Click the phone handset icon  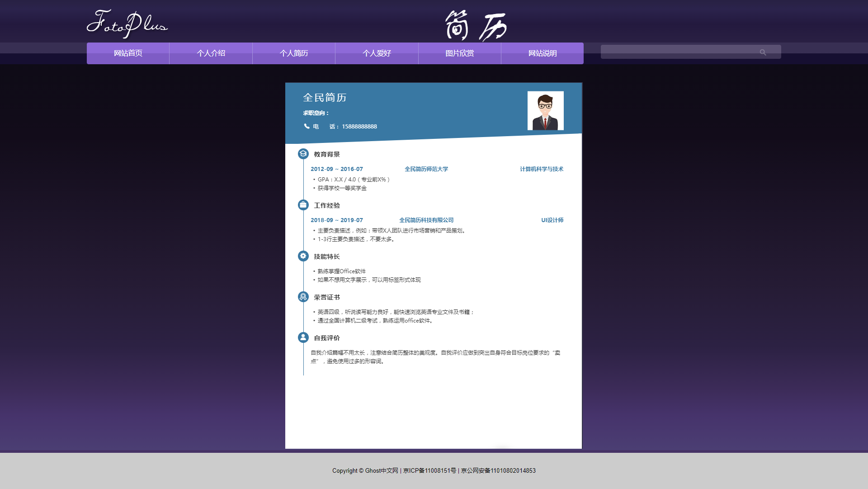(307, 126)
